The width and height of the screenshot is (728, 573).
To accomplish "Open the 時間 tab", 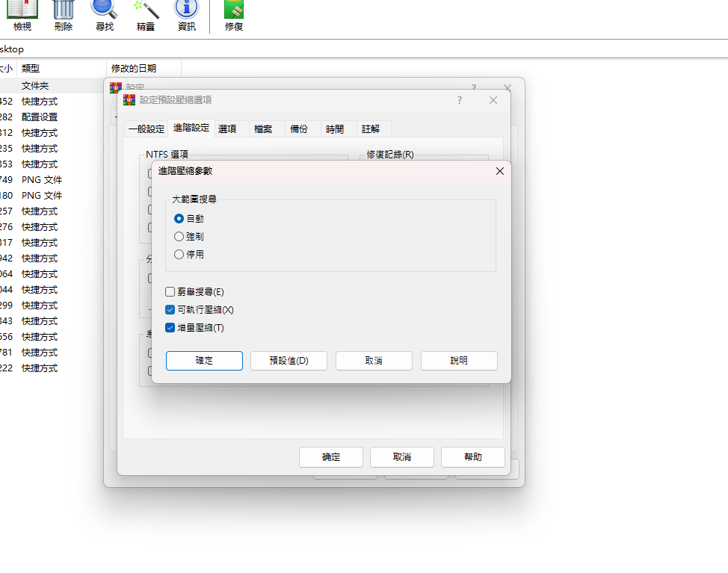I will [x=335, y=129].
